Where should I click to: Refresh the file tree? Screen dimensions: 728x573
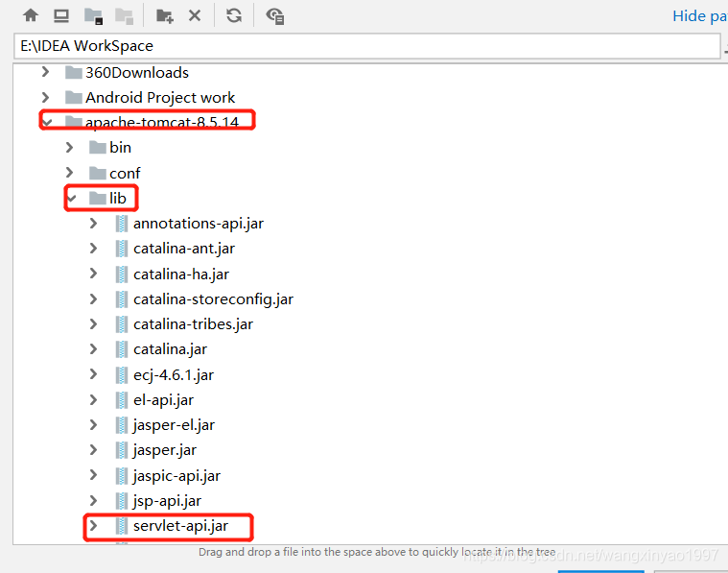[x=234, y=15]
